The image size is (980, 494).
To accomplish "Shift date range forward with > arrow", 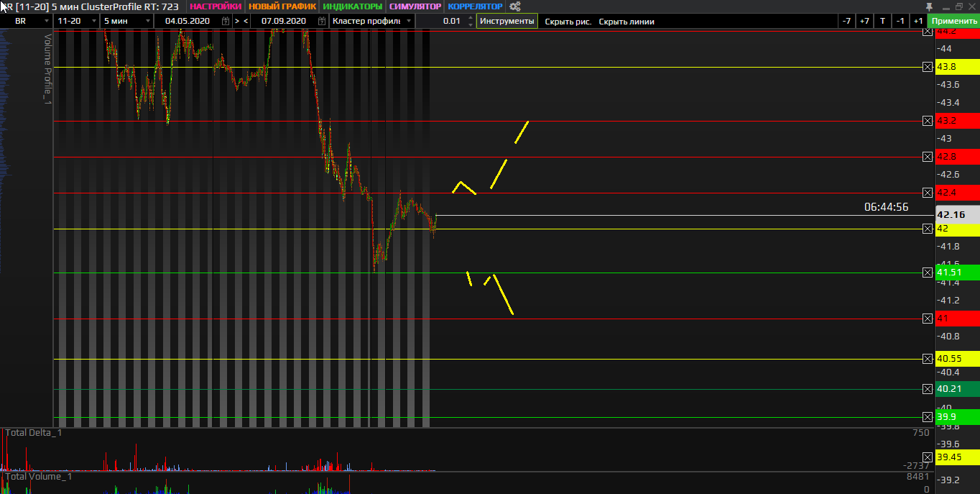I will [237, 21].
